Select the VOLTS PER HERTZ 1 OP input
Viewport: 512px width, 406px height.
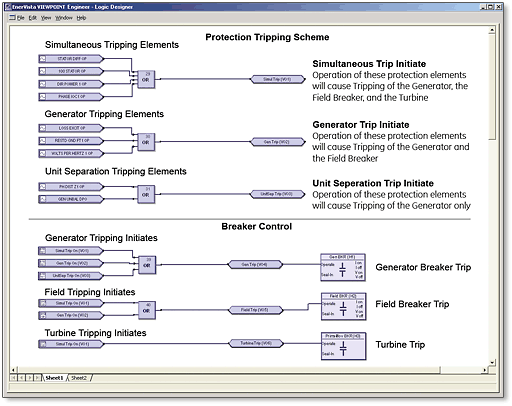[71, 153]
